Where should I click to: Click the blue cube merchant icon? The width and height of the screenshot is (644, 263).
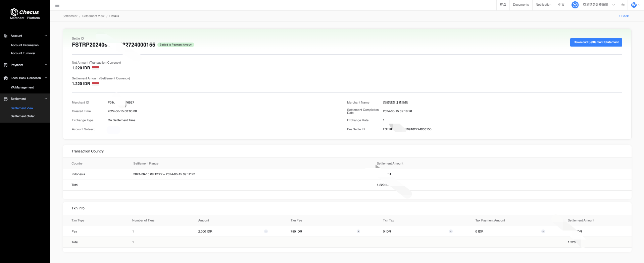575,5
